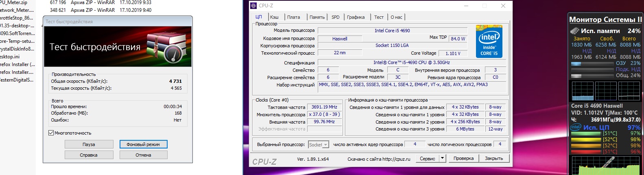Click the active cores count field showing 4

click(x=415, y=144)
